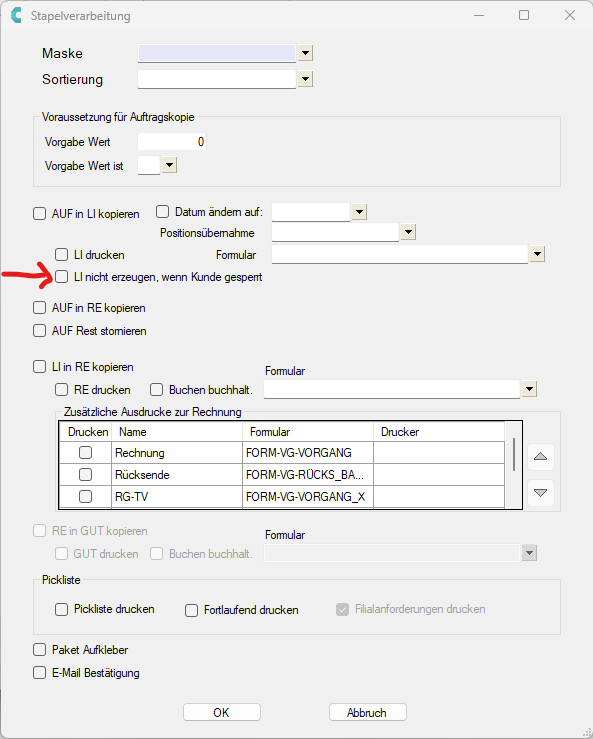Enable E-Mail Bestätigung

pos(40,673)
